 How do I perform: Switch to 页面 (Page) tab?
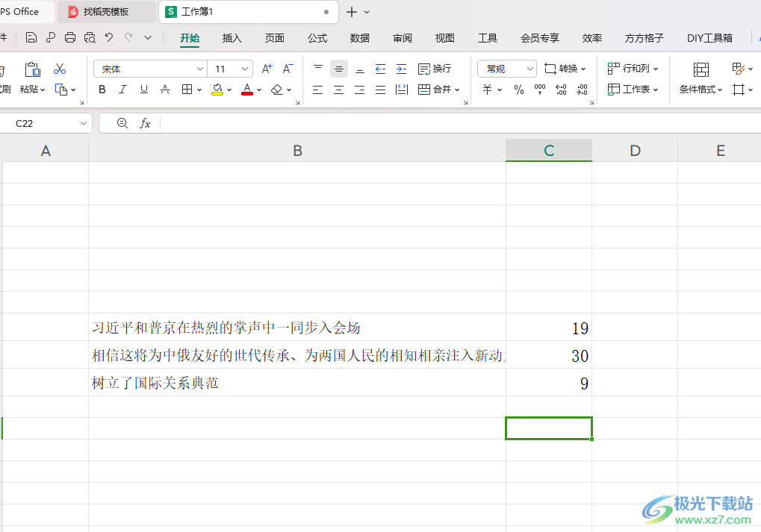275,38
